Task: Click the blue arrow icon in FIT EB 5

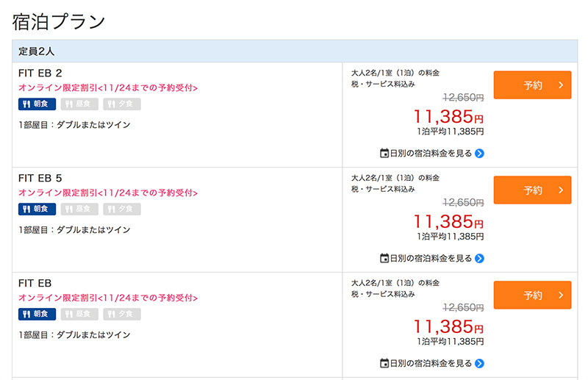Action: click(479, 259)
